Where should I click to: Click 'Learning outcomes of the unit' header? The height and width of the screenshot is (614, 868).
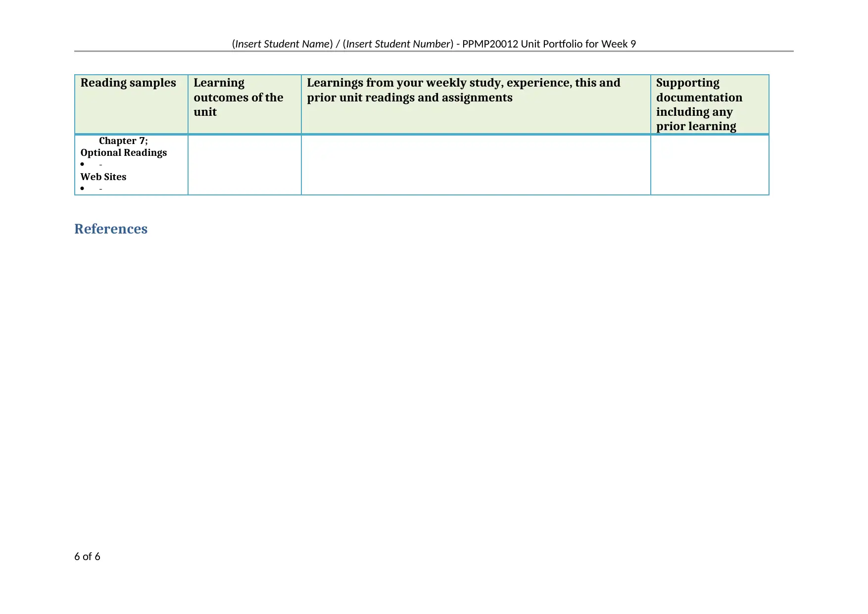click(244, 104)
